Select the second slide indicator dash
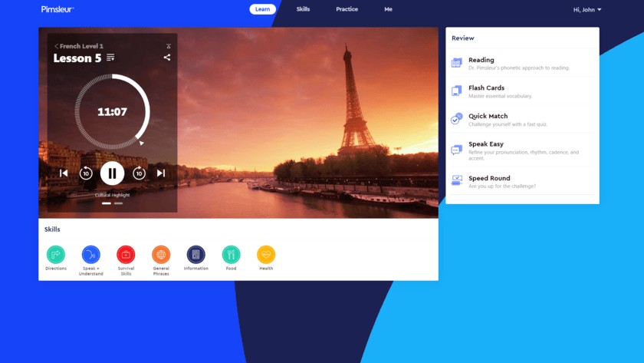 coord(118,203)
